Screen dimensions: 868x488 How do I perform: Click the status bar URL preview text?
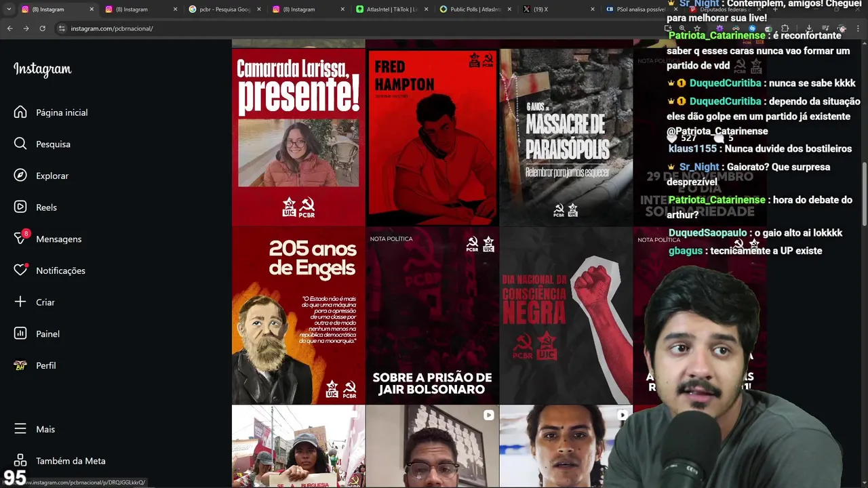(74, 483)
